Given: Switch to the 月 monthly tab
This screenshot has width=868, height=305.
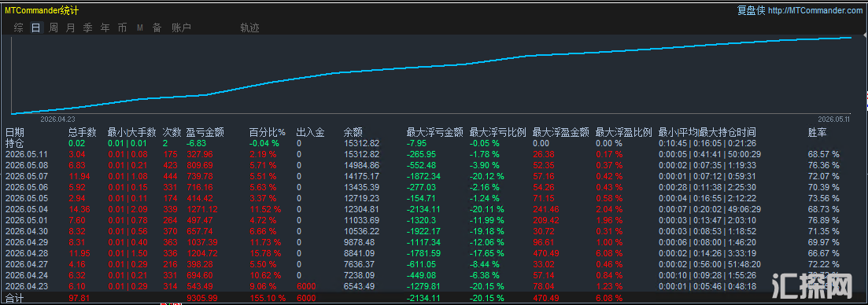Looking at the screenshot, I should tap(70, 28).
